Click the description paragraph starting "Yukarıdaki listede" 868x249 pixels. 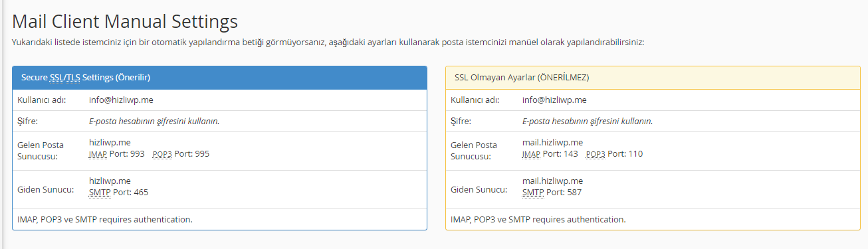(328, 42)
